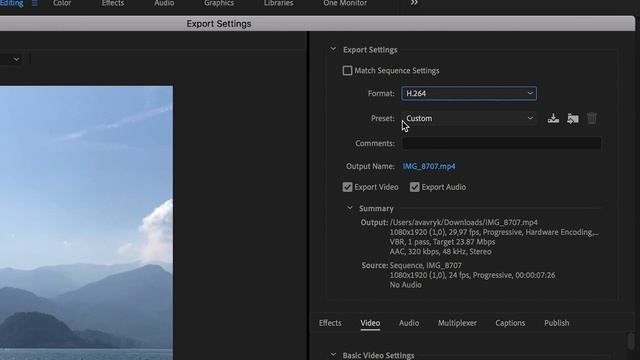Switch to the Audio export tab

click(409, 323)
